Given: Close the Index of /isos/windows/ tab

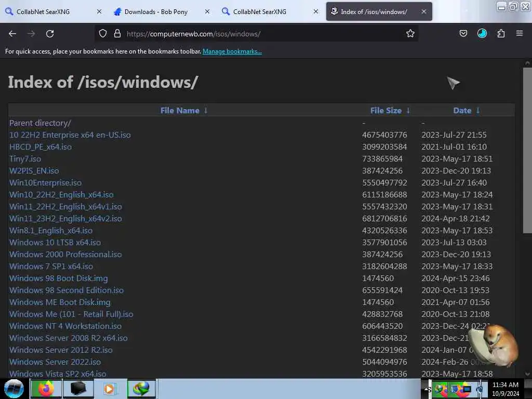Looking at the screenshot, I should tap(424, 11).
